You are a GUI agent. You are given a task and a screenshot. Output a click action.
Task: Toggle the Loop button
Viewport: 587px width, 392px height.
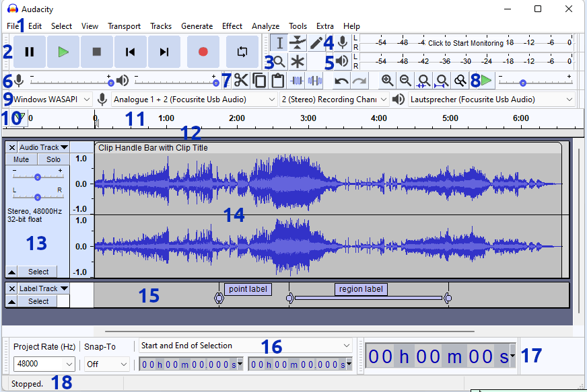244,52
